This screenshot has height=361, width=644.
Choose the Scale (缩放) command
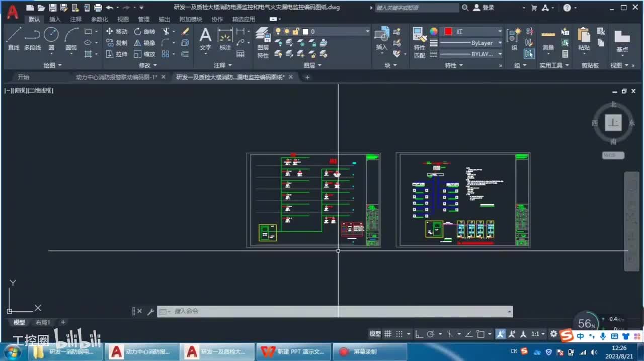(144, 54)
